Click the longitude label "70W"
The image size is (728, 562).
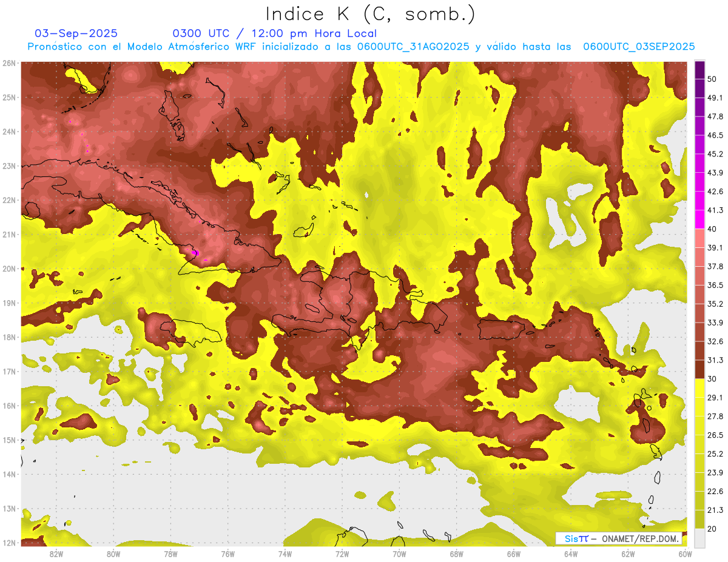pos(399,554)
